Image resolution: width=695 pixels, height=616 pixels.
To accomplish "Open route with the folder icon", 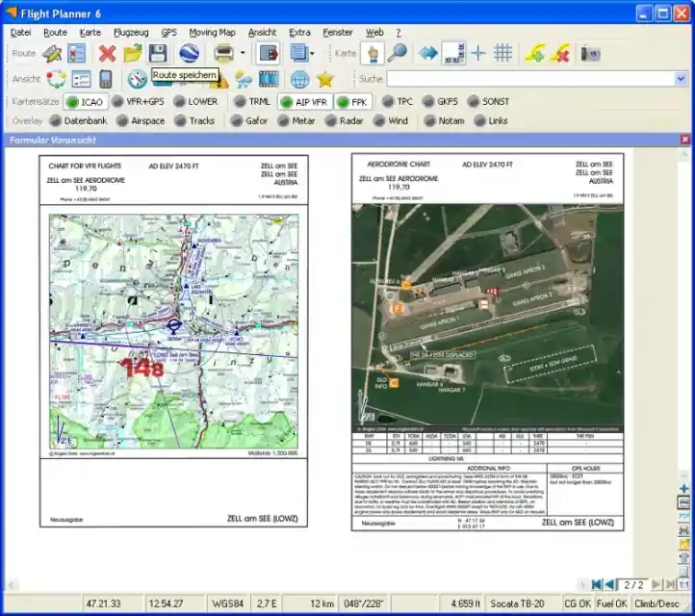I will click(132, 54).
